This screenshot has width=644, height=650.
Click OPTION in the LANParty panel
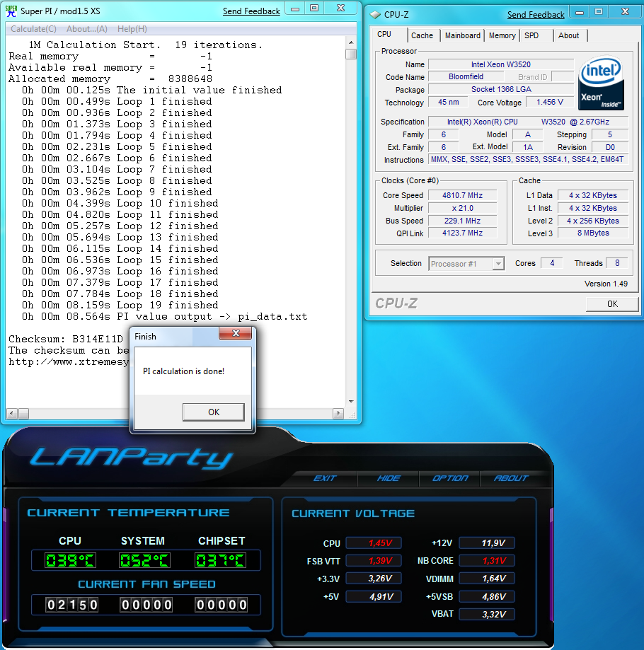(450, 478)
